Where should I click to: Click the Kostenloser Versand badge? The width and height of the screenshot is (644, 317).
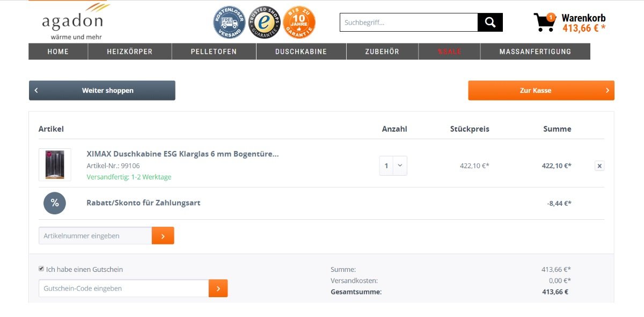tap(229, 23)
